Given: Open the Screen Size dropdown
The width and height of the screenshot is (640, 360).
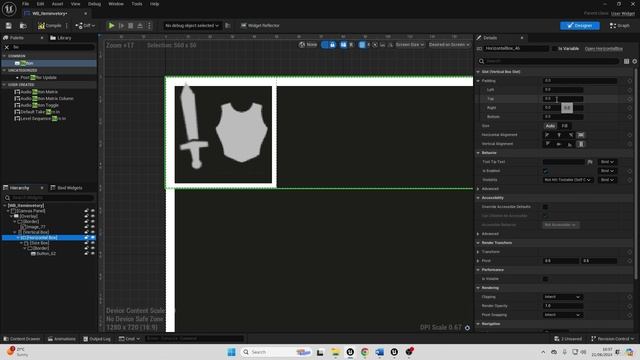Looking at the screenshot, I should click(409, 44).
